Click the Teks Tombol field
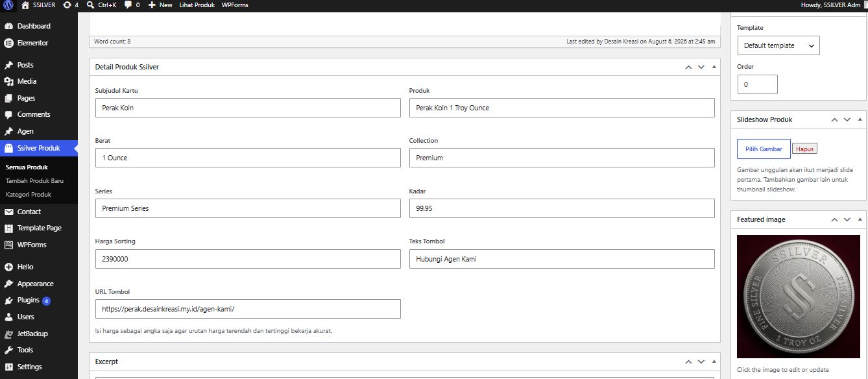Image resolution: width=868 pixels, height=379 pixels. tap(562, 259)
